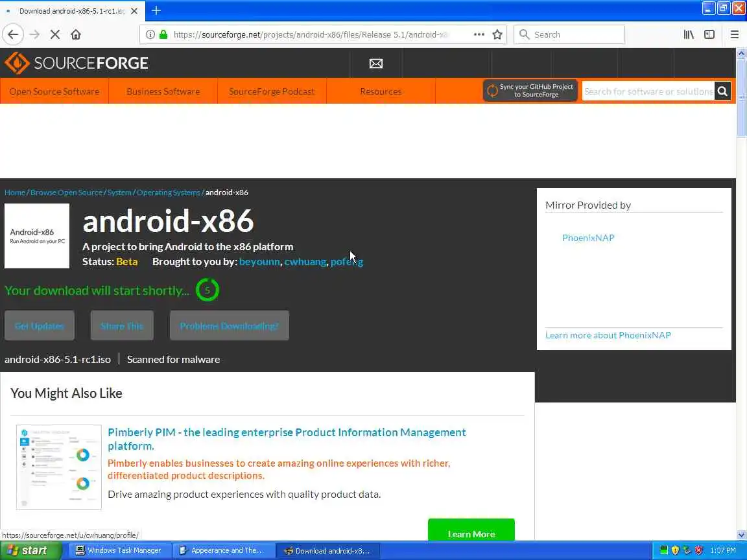Open the browser home page icon
Image resolution: width=747 pixels, height=560 pixels.
(76, 34)
